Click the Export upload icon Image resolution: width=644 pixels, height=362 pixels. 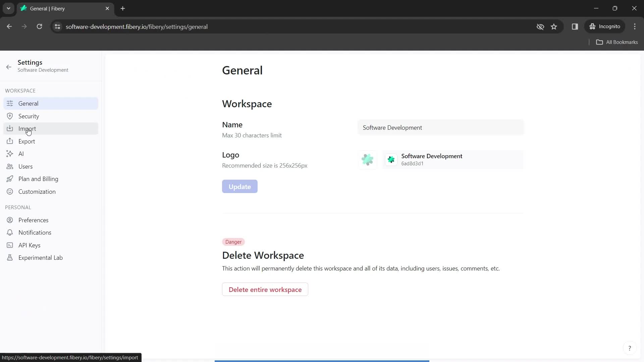tap(10, 141)
